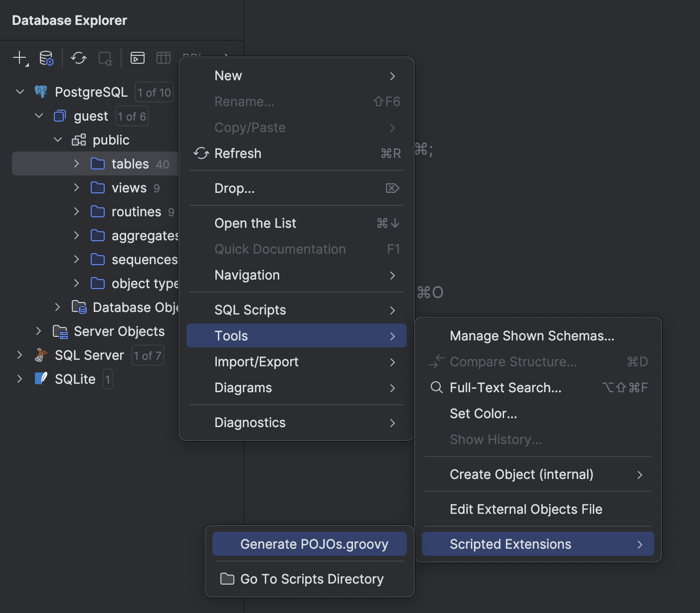This screenshot has width=700, height=613.
Task: Expand the Server Objects node
Action: [x=39, y=331]
